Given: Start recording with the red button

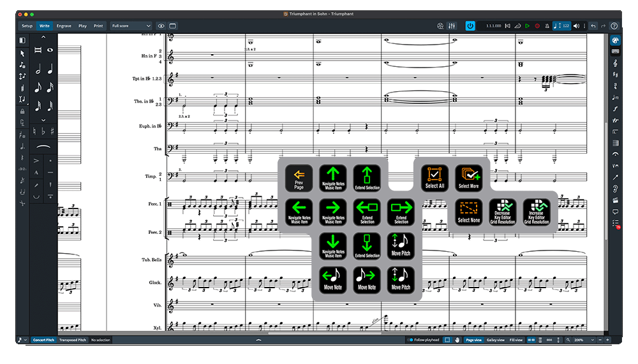Looking at the screenshot, I should pyautogui.click(x=537, y=25).
